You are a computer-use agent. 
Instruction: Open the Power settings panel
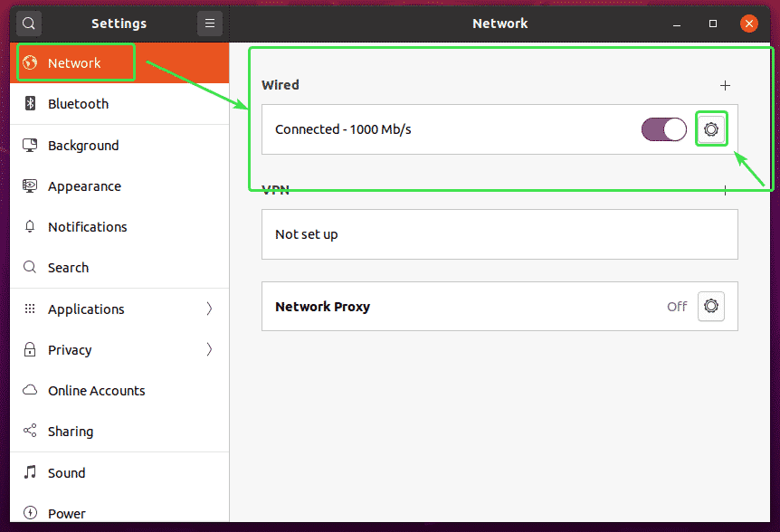coord(67,513)
